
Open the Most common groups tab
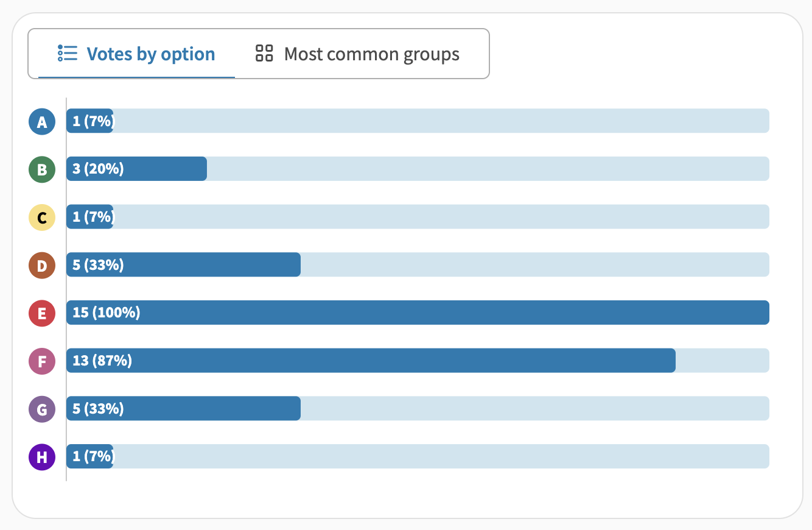coord(357,54)
